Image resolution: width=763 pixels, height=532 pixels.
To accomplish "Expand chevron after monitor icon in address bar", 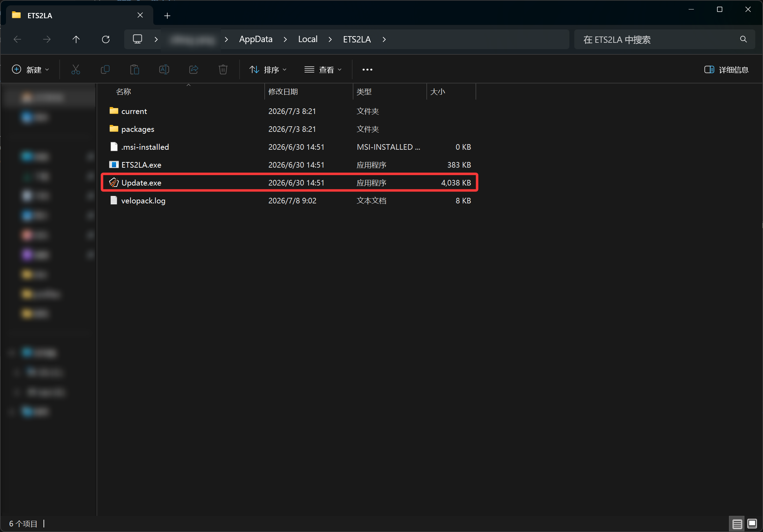I will click(156, 39).
